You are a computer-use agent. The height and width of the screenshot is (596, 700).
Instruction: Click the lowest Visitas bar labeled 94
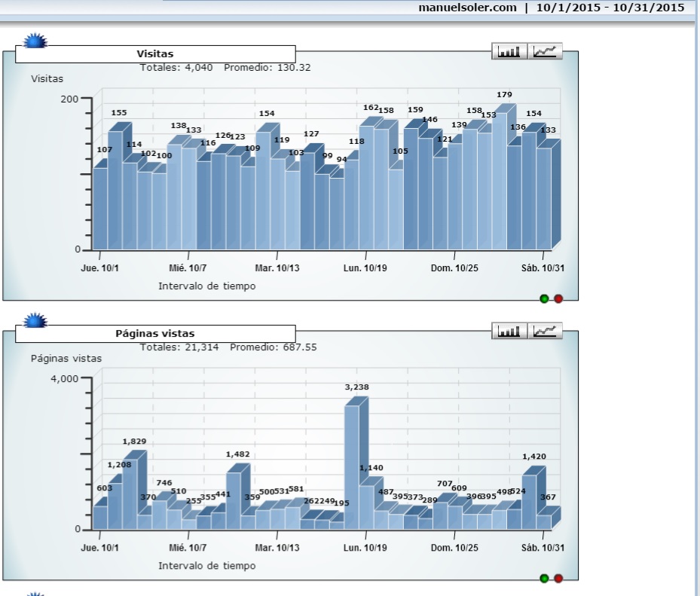337,212
